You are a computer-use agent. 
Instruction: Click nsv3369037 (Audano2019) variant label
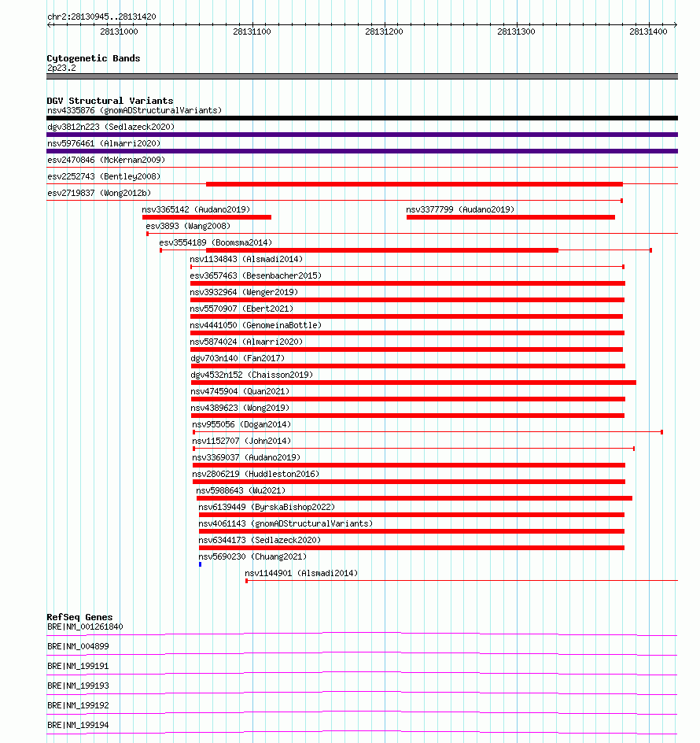tap(246, 458)
